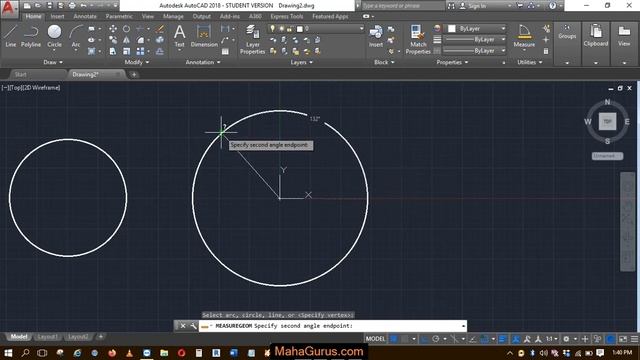Image resolution: width=640 pixels, height=360 pixels.
Task: Click the Scale tool in Modify panel
Action: pos(127,51)
